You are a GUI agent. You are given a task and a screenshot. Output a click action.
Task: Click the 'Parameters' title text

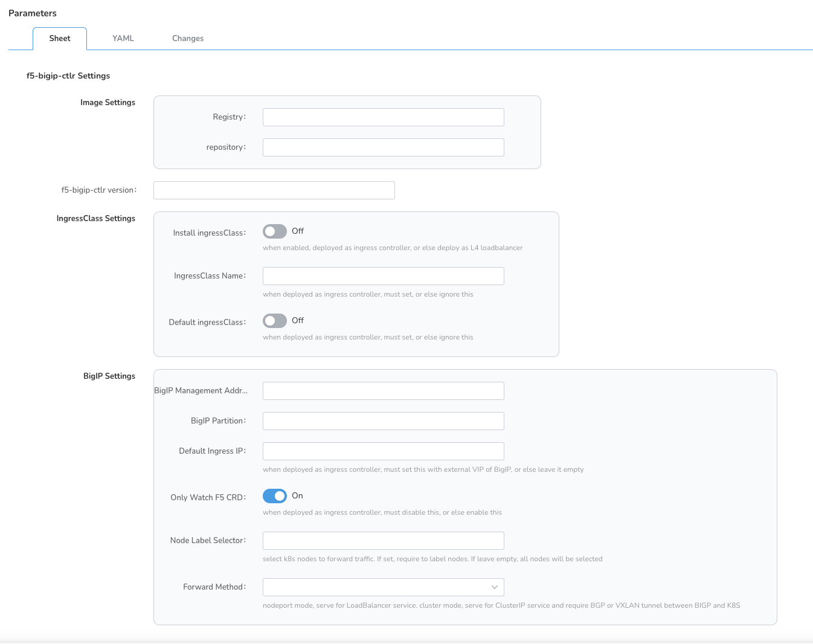coord(33,13)
